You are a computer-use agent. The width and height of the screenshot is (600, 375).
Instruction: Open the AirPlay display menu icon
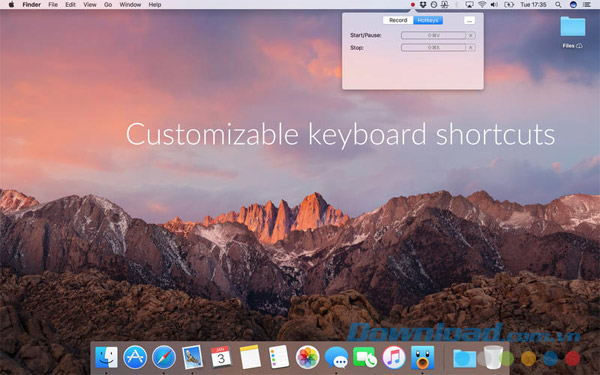click(x=470, y=5)
